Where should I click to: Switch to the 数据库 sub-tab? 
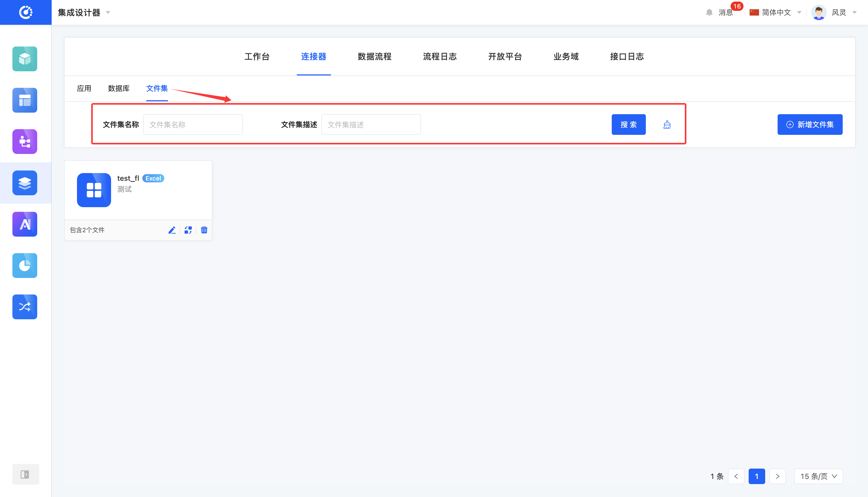pos(119,88)
